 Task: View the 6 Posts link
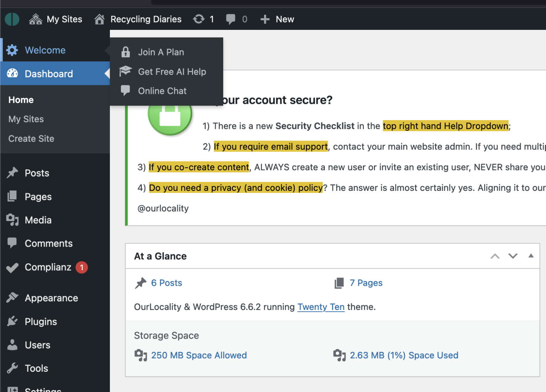coord(166,283)
